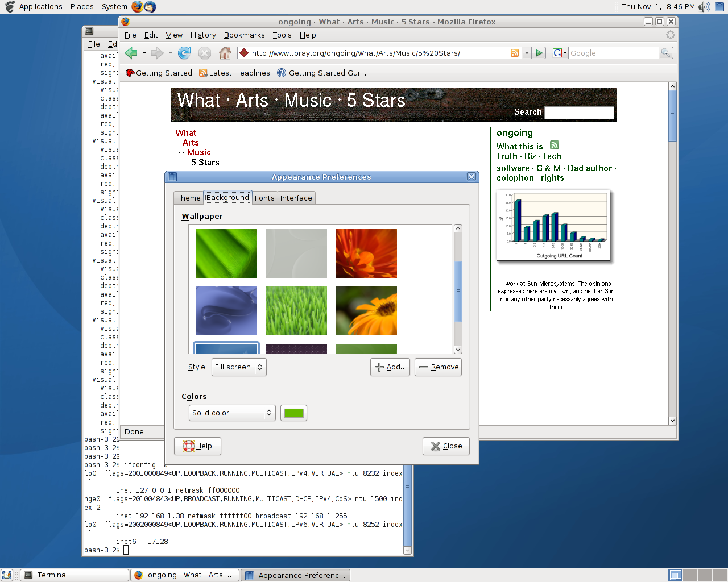Open the Firefox View menu
This screenshot has height=582, width=728.
(174, 35)
